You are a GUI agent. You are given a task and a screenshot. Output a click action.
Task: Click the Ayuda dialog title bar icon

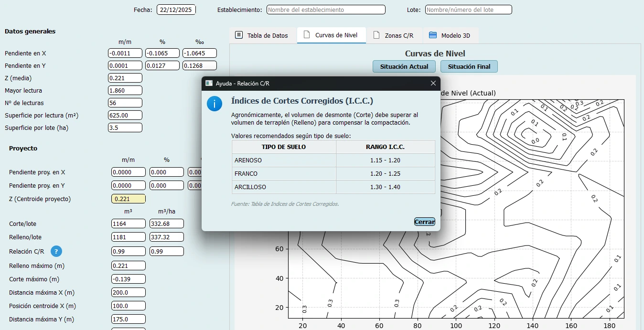tap(209, 83)
